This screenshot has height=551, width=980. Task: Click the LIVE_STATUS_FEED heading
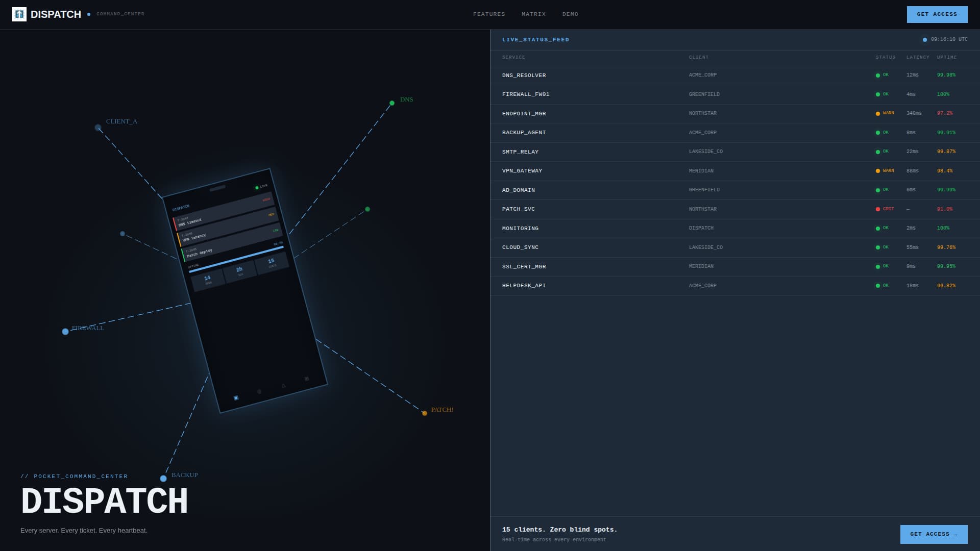click(535, 40)
